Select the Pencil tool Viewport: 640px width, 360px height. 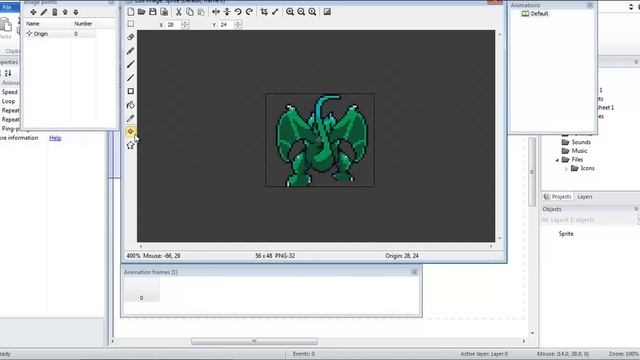[131, 51]
